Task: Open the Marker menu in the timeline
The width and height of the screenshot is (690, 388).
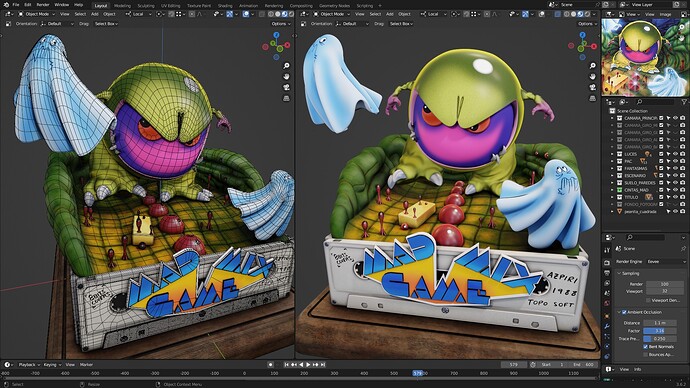Action: point(86,364)
